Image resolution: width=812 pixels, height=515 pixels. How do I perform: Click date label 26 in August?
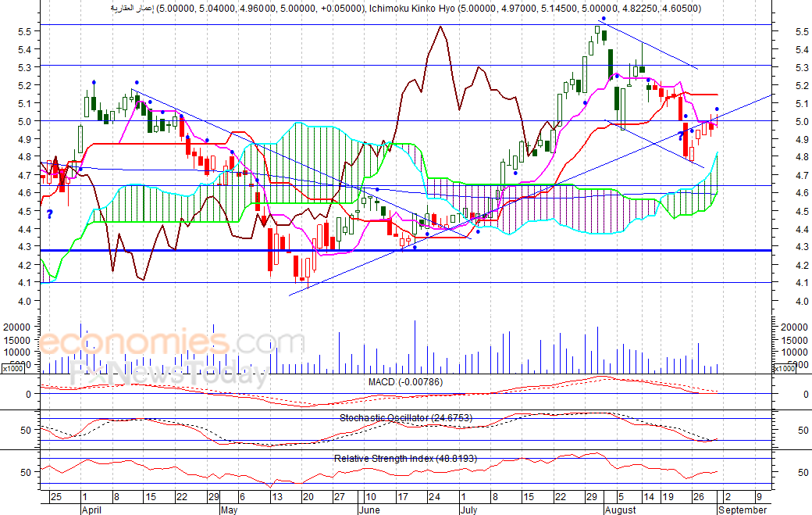(x=699, y=497)
